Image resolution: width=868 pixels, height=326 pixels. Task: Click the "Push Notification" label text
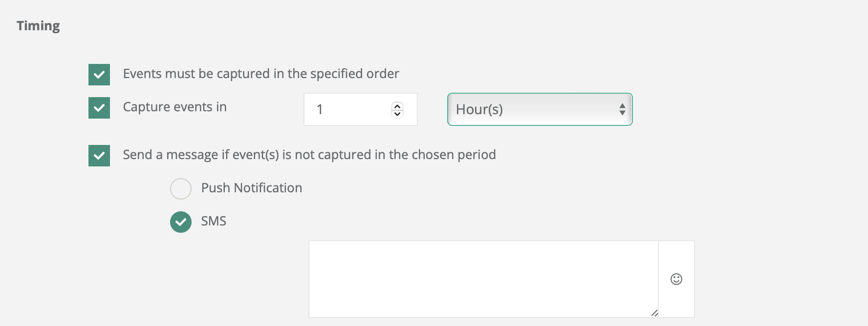point(251,188)
